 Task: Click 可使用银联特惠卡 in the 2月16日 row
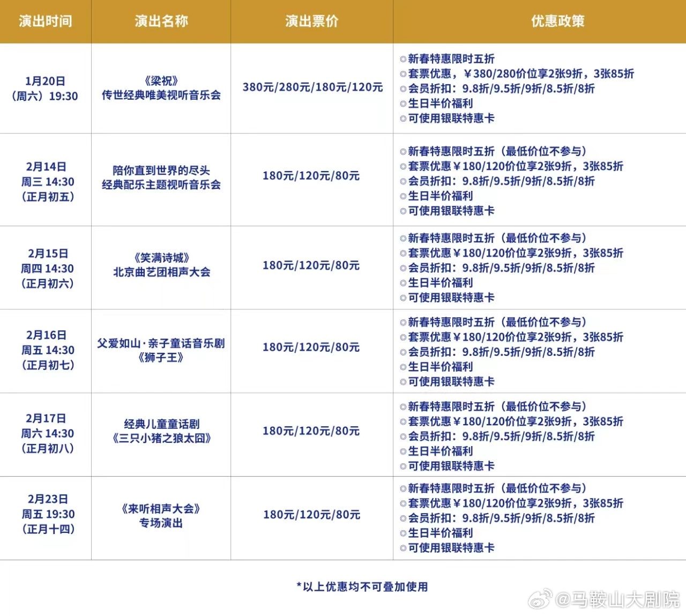click(447, 382)
